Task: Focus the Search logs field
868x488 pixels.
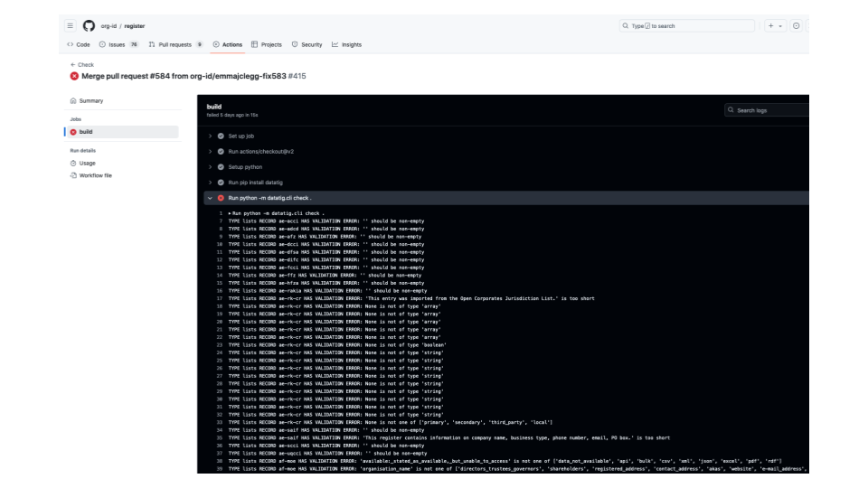Action: (767, 110)
